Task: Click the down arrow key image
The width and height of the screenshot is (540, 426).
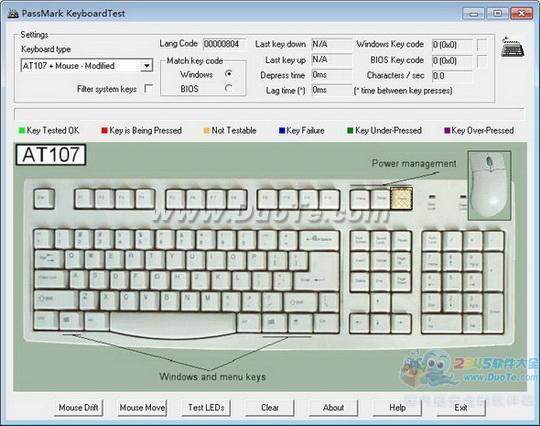Action: 380,323
